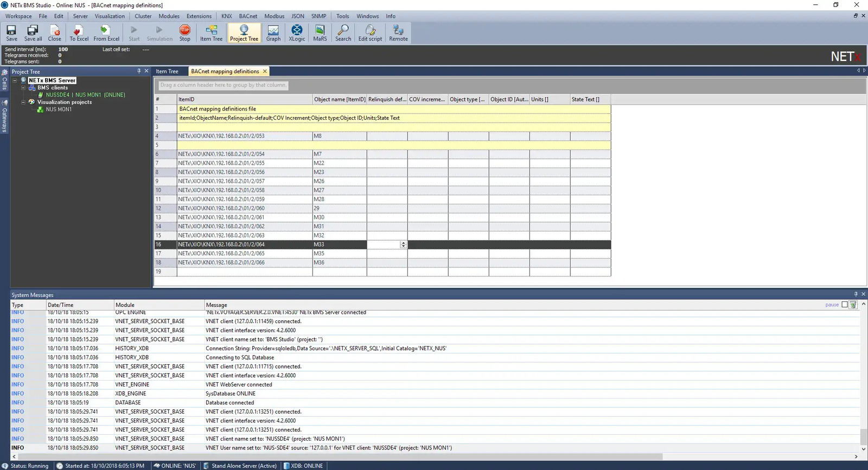Collapse the NETx BMS Server tree node
This screenshot has height=470, width=868.
(15, 80)
